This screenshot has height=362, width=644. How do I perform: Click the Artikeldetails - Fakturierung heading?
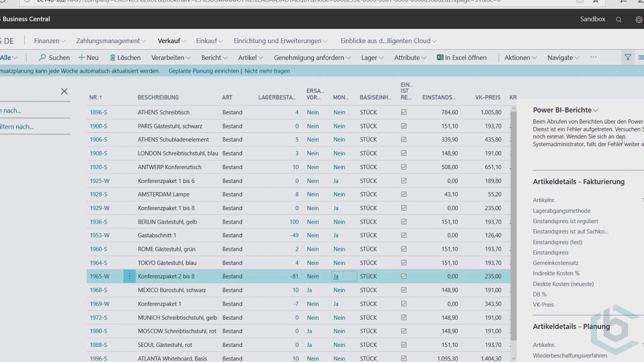[579, 182]
